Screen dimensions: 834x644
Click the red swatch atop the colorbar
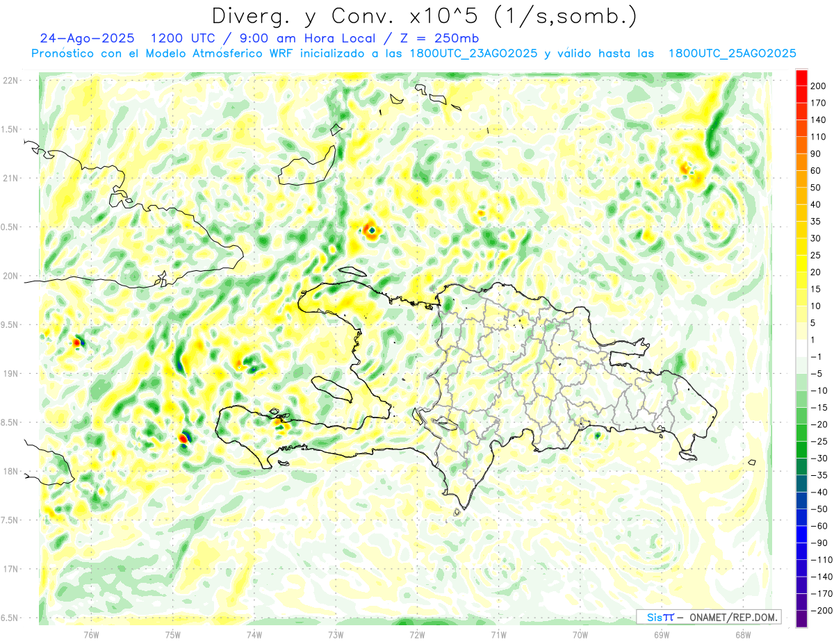[x=801, y=78]
